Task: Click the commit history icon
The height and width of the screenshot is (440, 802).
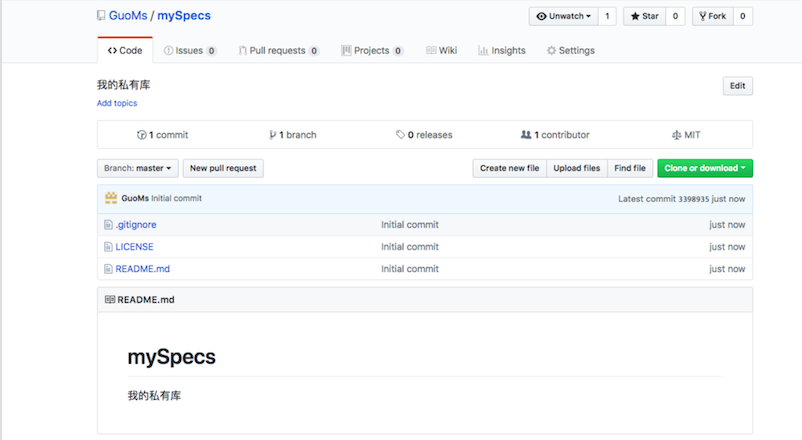Action: coord(141,135)
